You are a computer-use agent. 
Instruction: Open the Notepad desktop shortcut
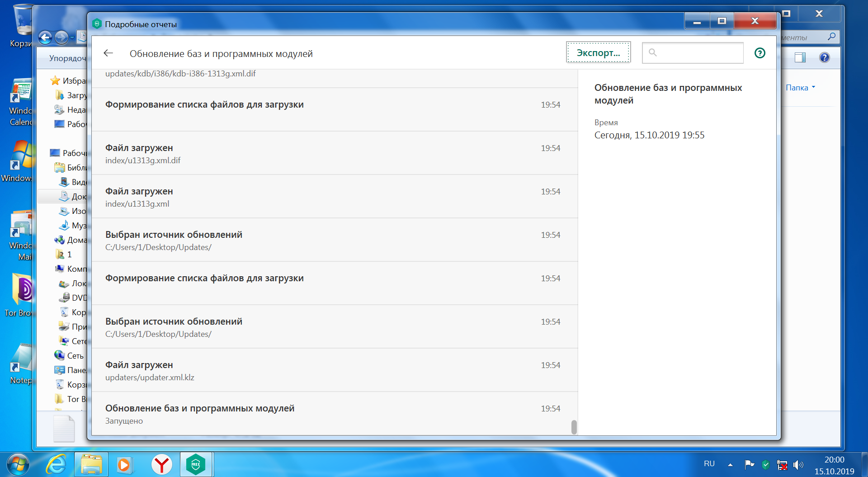(x=21, y=364)
